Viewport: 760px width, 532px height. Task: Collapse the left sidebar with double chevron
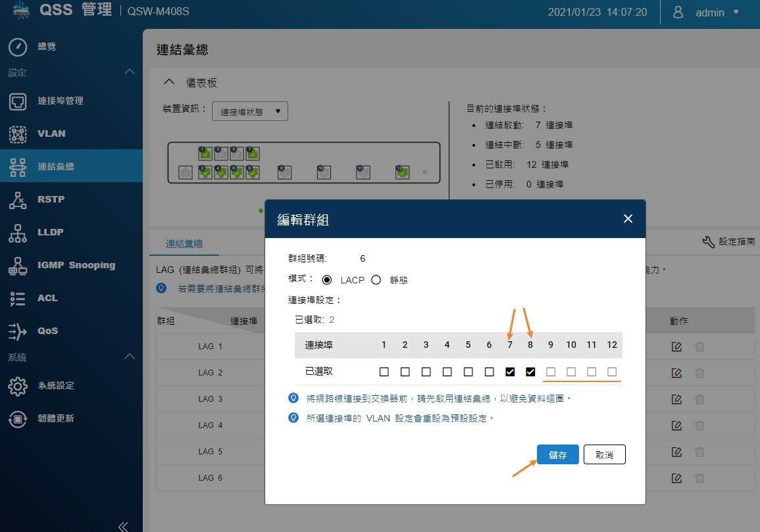click(122, 525)
